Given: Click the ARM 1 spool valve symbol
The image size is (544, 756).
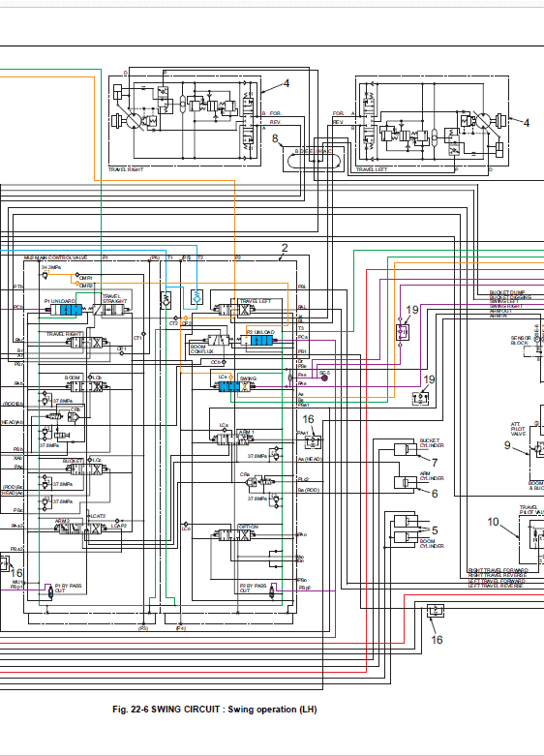Looking at the screenshot, I should (x=232, y=439).
